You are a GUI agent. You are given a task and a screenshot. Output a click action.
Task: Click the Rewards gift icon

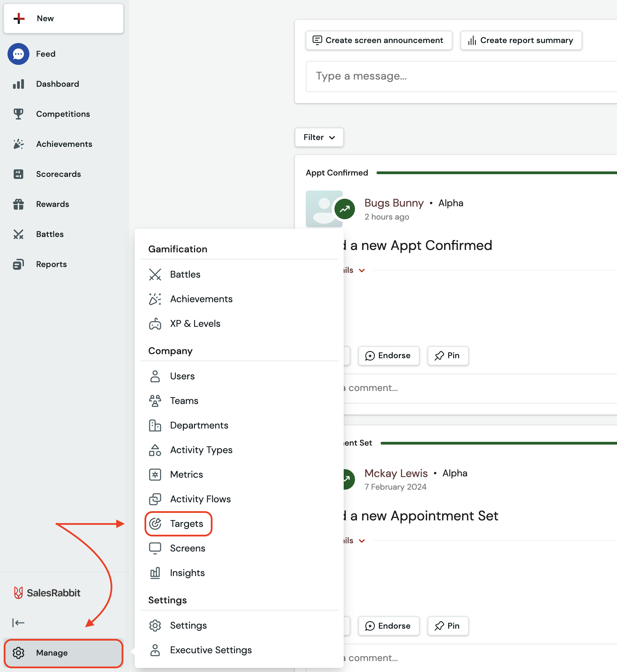click(18, 204)
